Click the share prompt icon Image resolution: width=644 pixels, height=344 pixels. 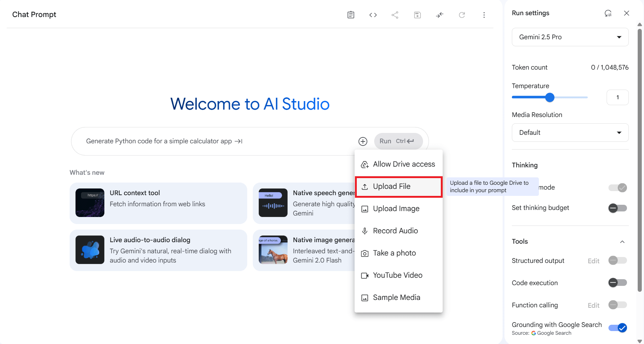tap(395, 15)
